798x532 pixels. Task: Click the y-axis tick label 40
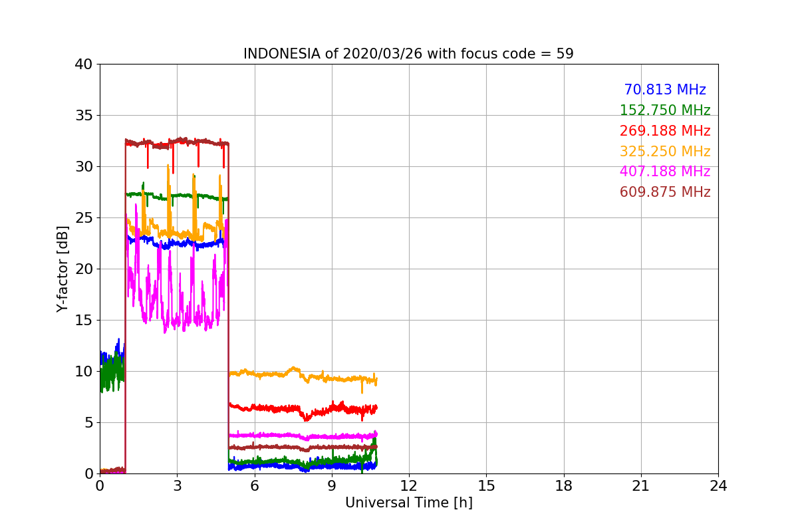pyautogui.click(x=84, y=65)
